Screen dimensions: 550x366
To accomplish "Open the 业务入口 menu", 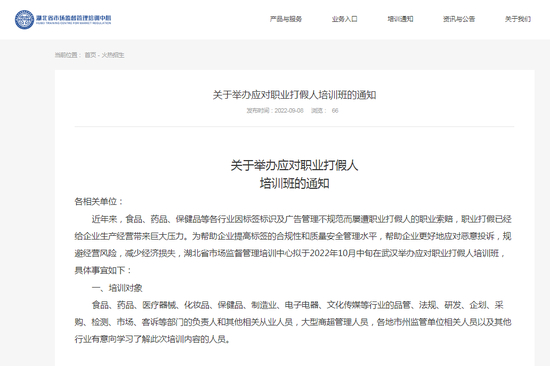I will coord(344,19).
